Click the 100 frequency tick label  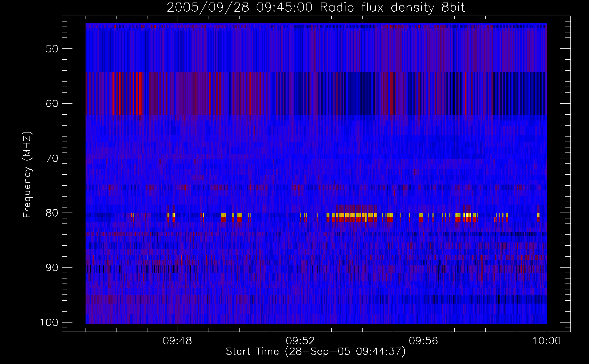click(49, 323)
